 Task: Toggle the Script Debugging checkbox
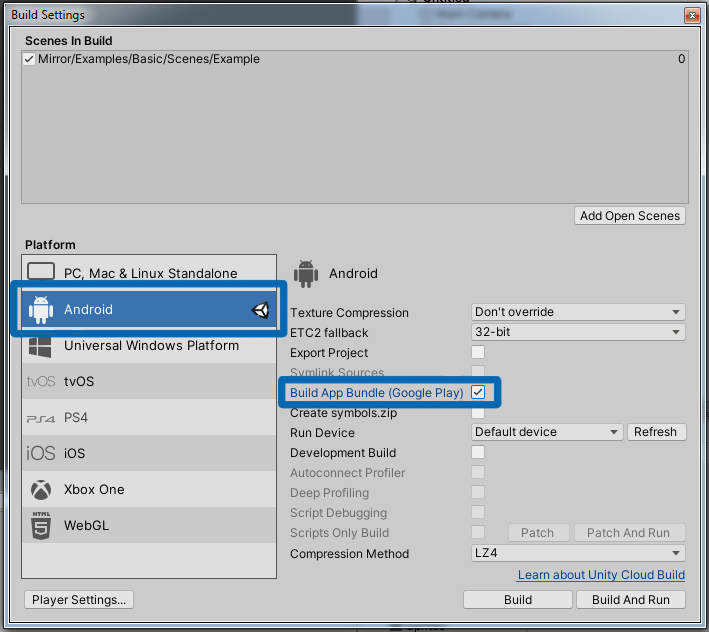[x=478, y=512]
